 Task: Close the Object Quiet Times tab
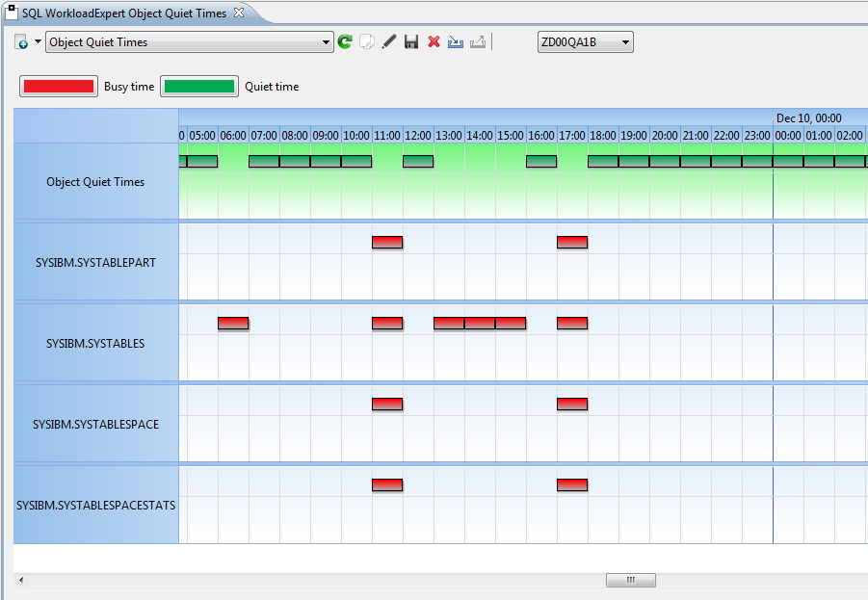tap(239, 13)
